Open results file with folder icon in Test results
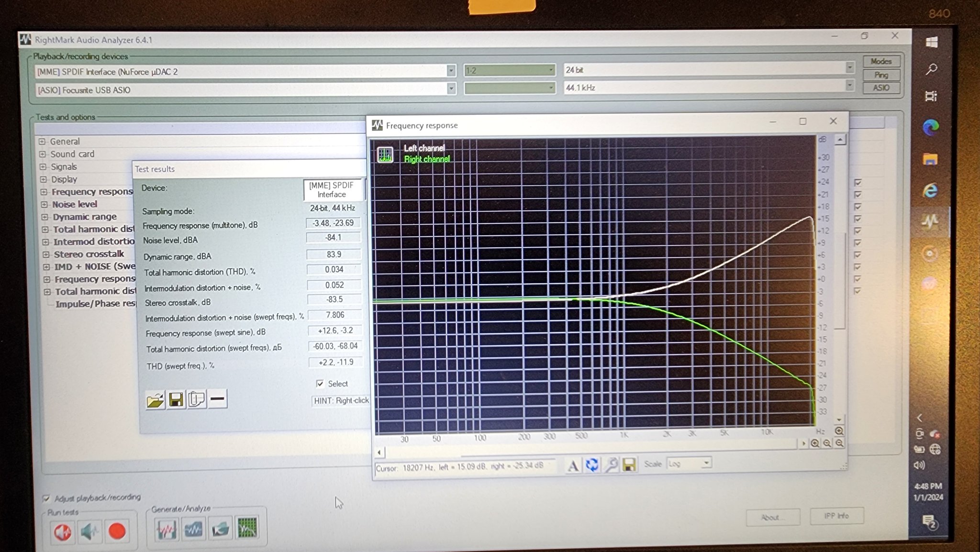 156,400
